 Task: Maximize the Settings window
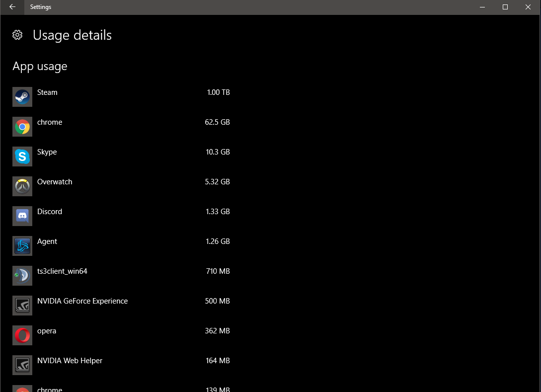[505, 7]
